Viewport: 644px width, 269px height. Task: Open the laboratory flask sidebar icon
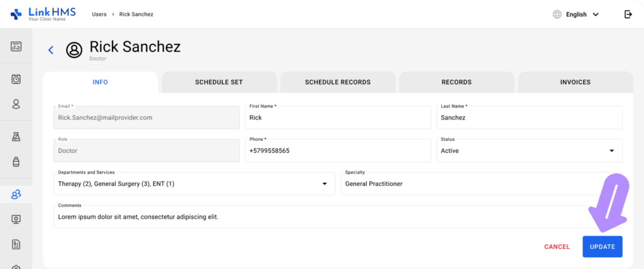[16, 137]
